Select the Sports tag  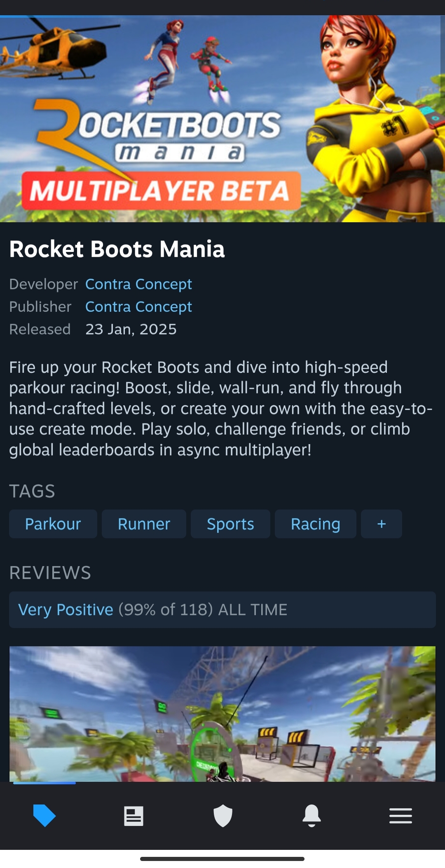coord(230,524)
